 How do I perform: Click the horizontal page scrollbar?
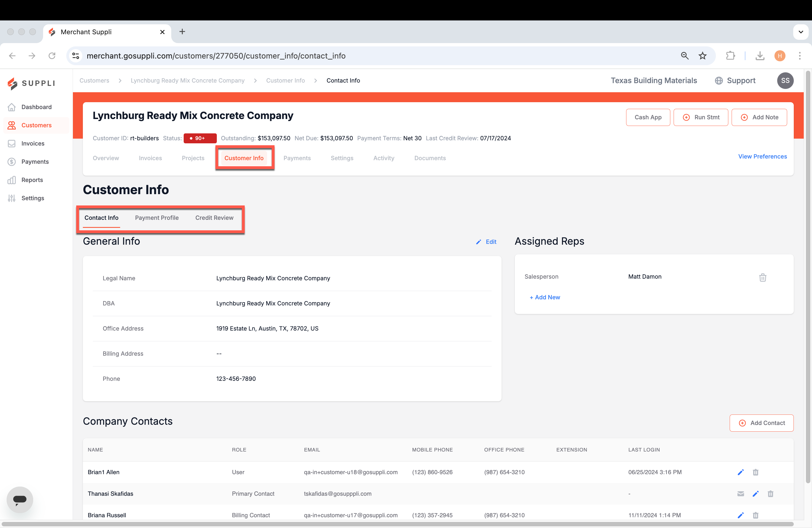pos(397,524)
